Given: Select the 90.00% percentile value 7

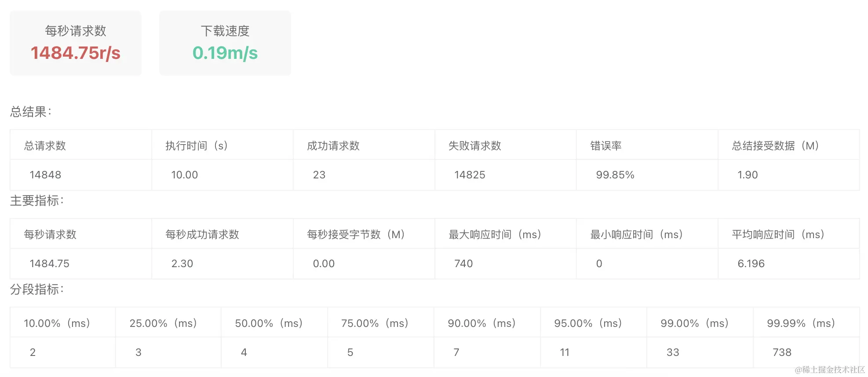Looking at the screenshot, I should click(x=456, y=352).
